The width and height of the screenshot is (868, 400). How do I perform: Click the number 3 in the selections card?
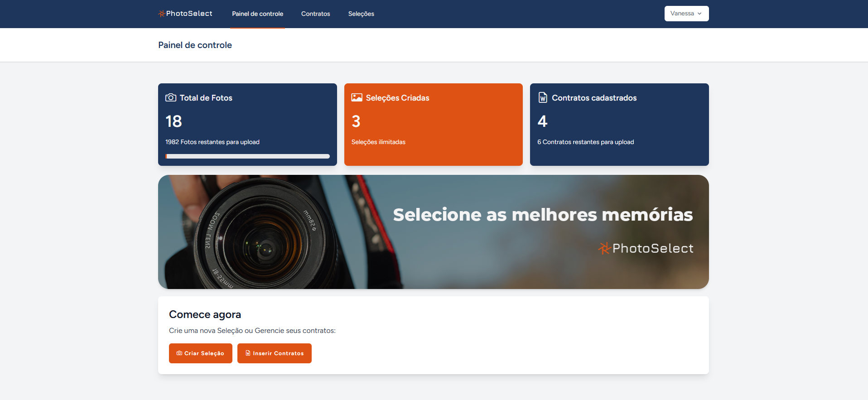click(356, 121)
